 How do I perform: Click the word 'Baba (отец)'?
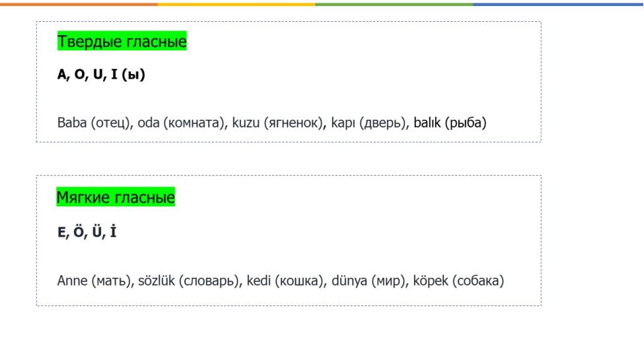point(93,122)
